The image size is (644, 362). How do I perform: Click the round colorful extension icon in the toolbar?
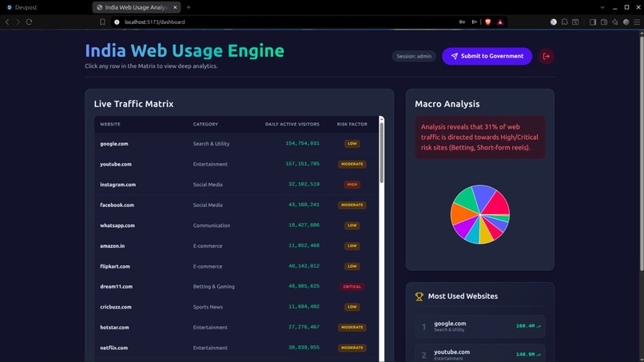pyautogui.click(x=553, y=22)
